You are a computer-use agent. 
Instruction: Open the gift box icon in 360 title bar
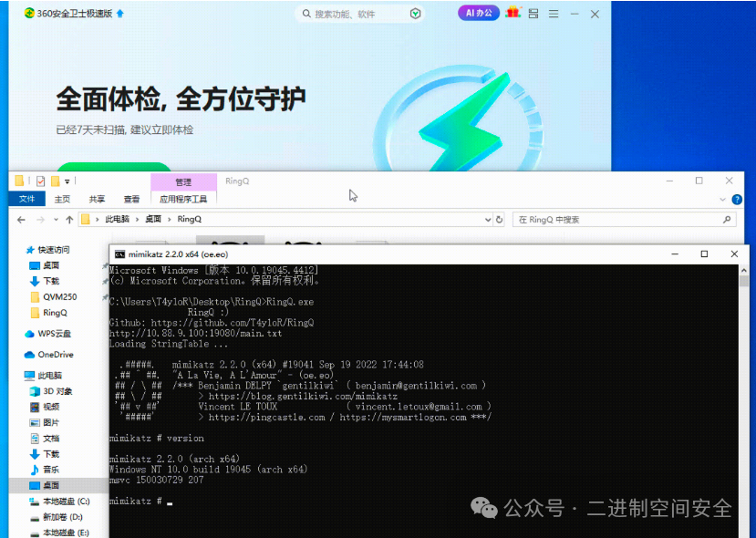[x=513, y=13]
